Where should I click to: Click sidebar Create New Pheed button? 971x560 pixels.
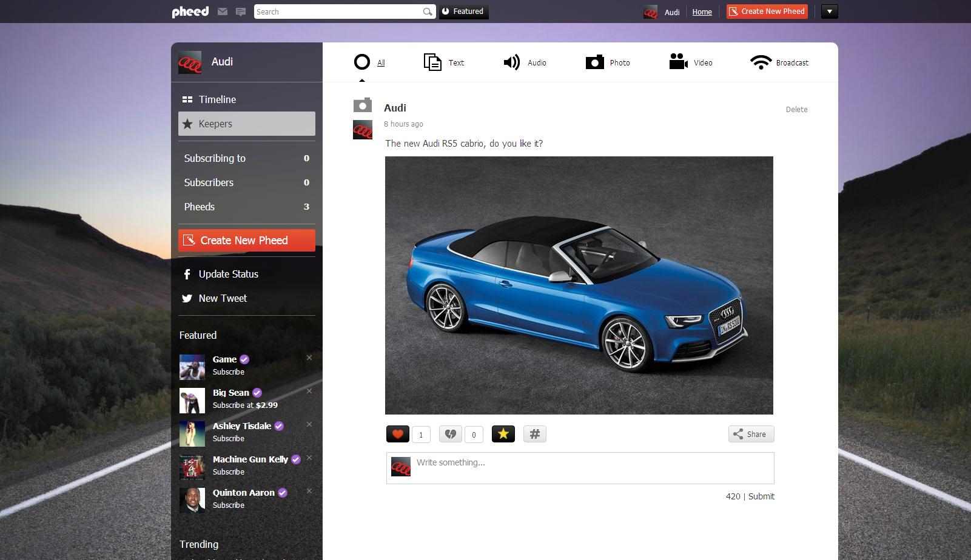click(247, 240)
